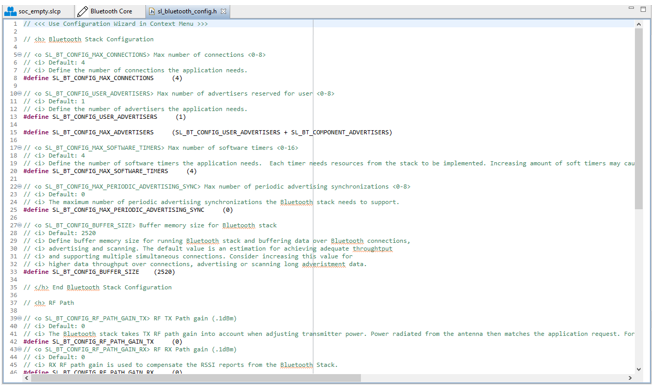652x387 pixels.
Task: Click the '<h> RF Path' comment line
Action: 49,303
